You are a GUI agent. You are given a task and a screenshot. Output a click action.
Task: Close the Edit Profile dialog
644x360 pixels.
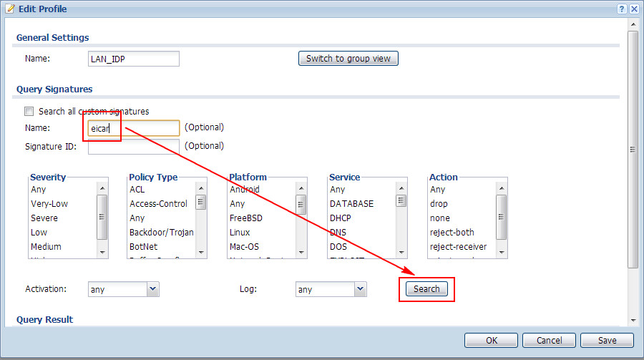click(634, 8)
